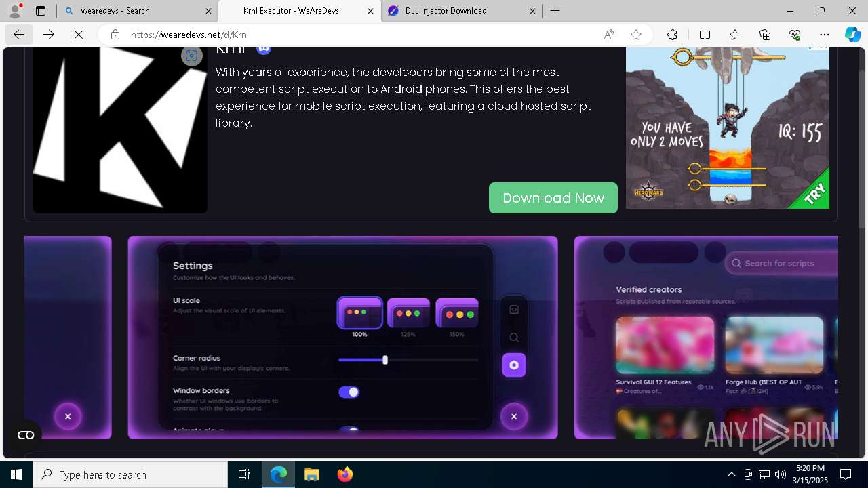Close the wearedevs - Search tab
The image size is (868, 488).
(208, 11)
